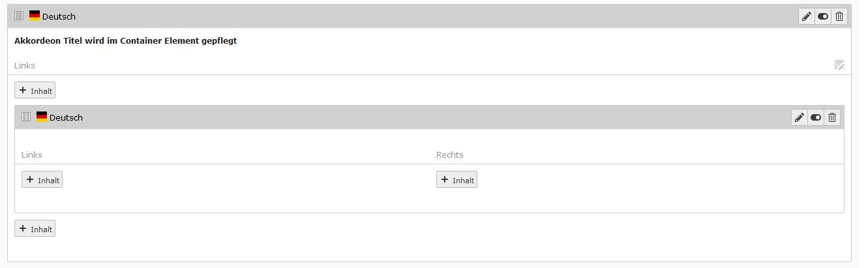Click trash icon of nested two-column element
Viewport: 868px width, 268px height.
click(x=832, y=117)
